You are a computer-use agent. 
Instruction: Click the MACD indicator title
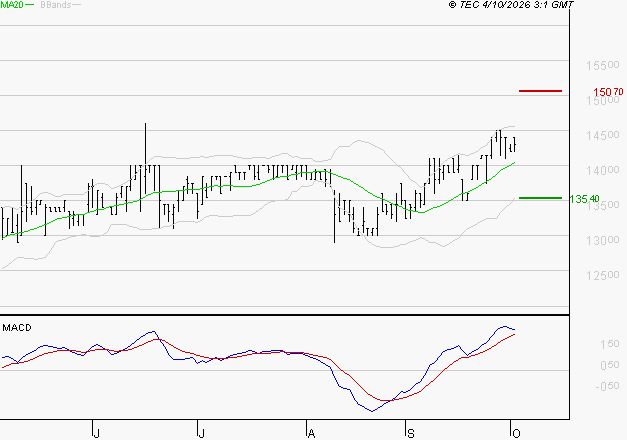(17, 328)
